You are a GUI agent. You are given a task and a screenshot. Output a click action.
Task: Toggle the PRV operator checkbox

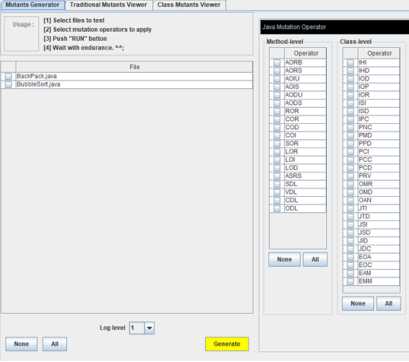350,176
